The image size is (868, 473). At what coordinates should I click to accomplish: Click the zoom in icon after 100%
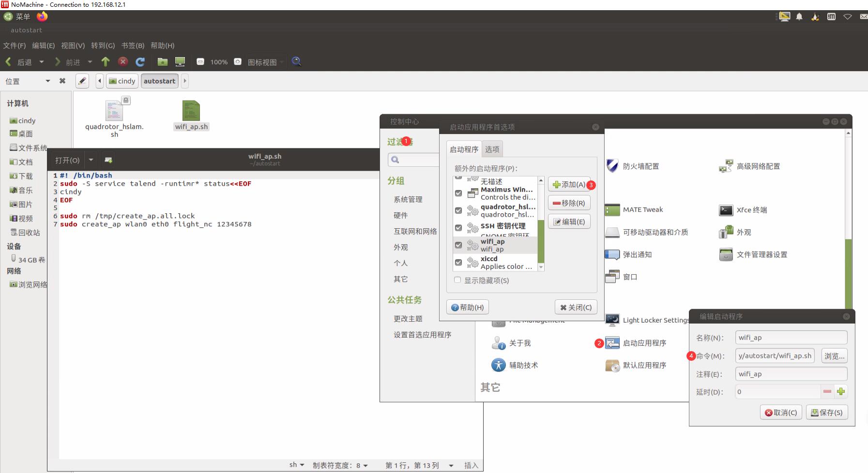pyautogui.click(x=238, y=61)
